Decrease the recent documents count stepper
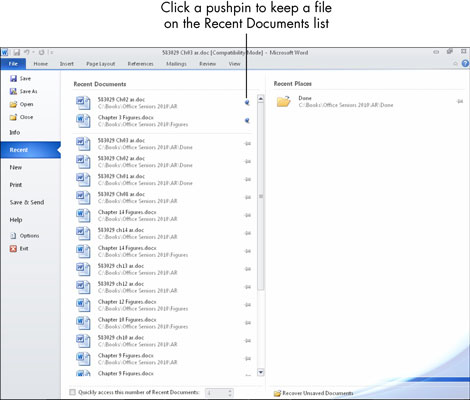 230,395
